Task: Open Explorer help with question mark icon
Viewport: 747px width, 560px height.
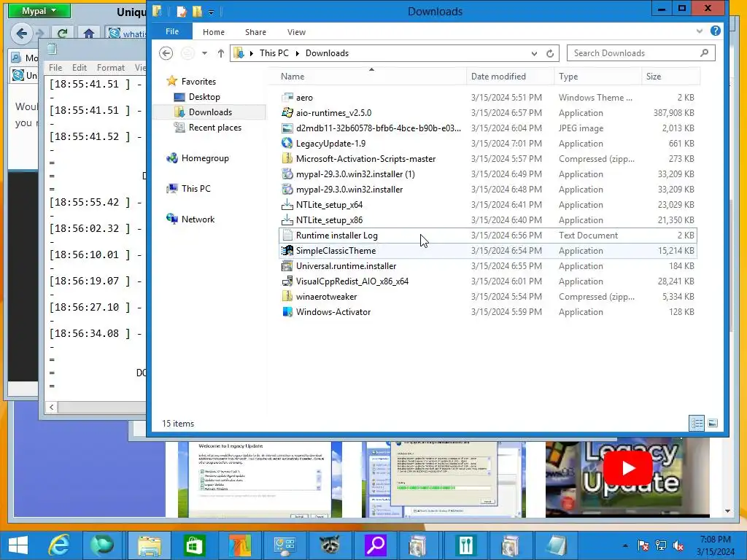Action: tap(715, 31)
